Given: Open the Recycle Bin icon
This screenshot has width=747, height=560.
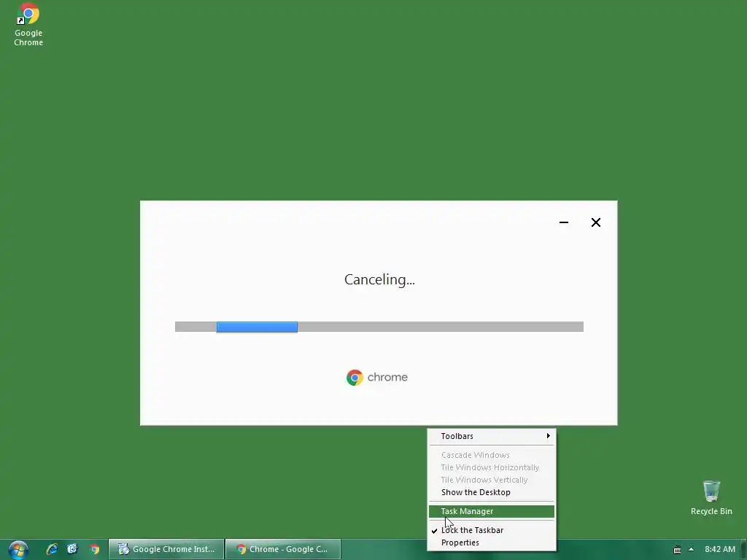Looking at the screenshot, I should pos(711,497).
